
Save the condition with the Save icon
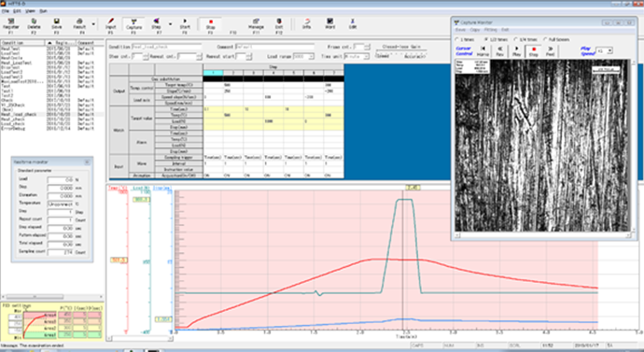57,24
